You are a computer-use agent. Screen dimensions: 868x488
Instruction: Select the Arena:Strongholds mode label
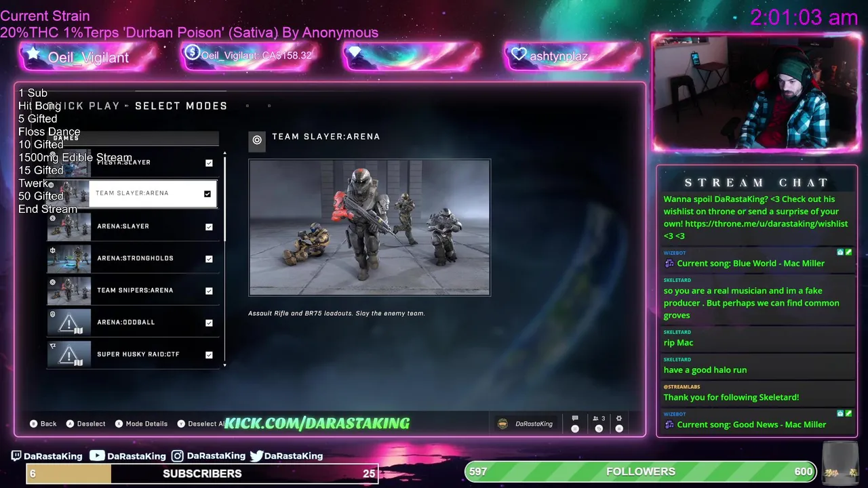tap(135, 258)
